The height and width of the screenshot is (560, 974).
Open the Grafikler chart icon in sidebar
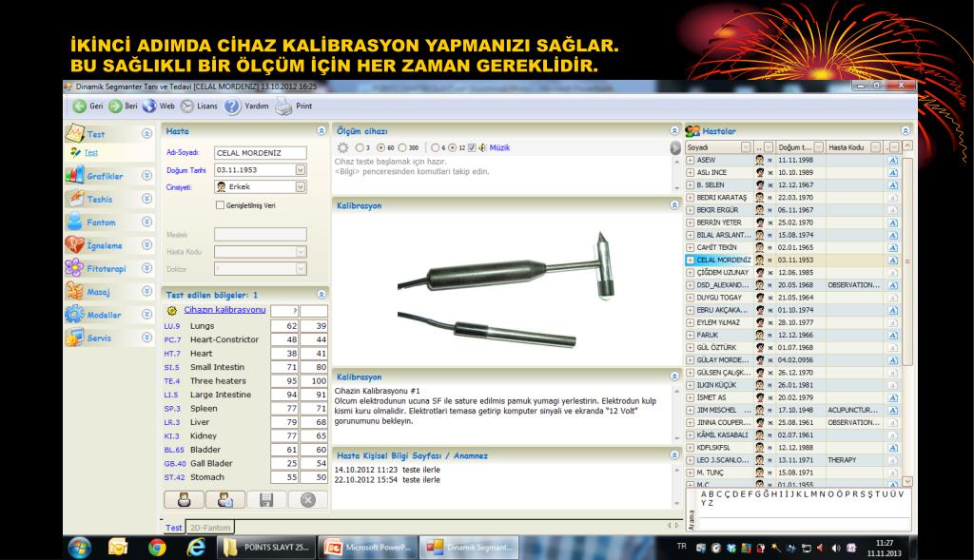tap(74, 176)
